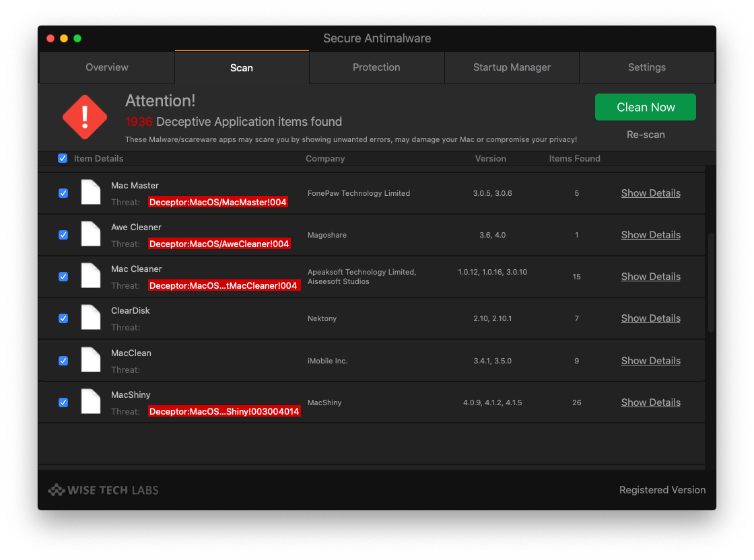This screenshot has height=560, width=754.
Task: Show Details for MacShiny
Action: click(650, 403)
